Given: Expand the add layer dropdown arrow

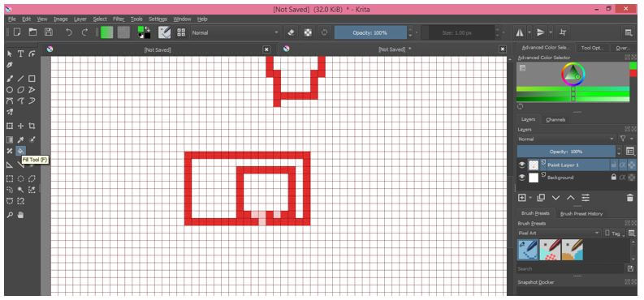Looking at the screenshot, I should (x=530, y=198).
